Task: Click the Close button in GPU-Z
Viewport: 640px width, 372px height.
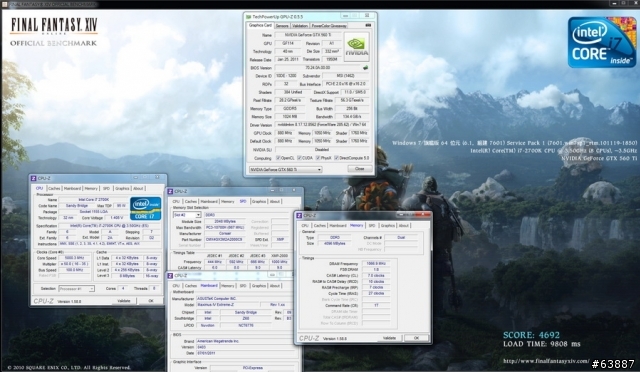Action: pos(360,169)
